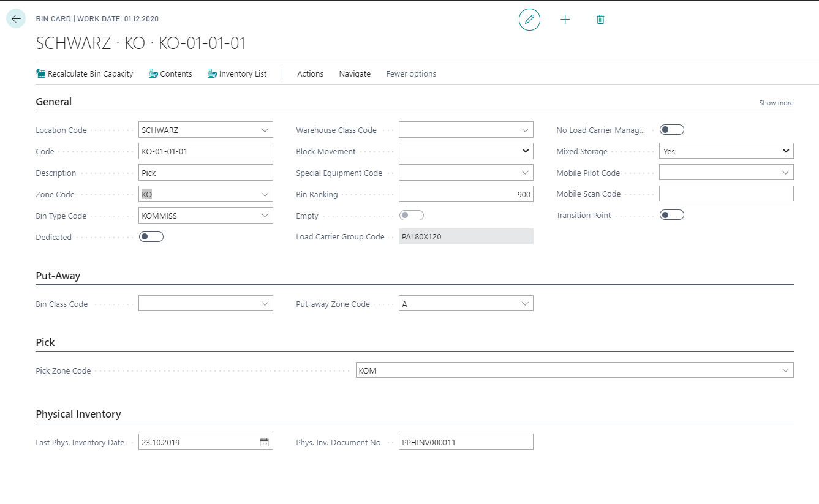Expand the Zone Code dropdown
This screenshot has height=504, width=819.
point(265,194)
